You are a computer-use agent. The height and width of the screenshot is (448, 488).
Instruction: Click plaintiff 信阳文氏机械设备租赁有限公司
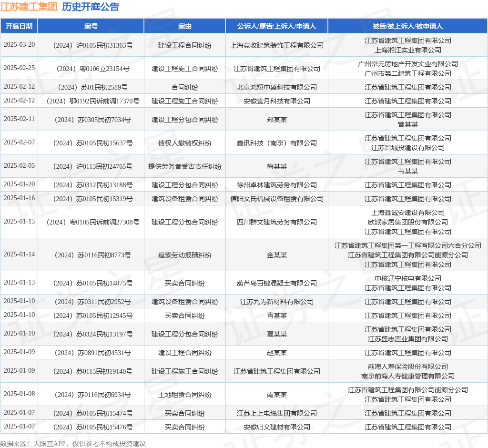[x=277, y=199]
